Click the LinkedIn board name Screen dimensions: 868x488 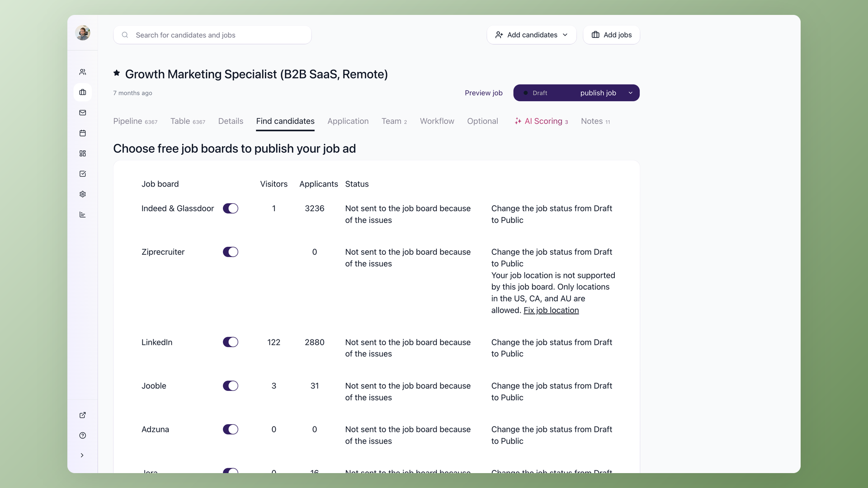157,342
